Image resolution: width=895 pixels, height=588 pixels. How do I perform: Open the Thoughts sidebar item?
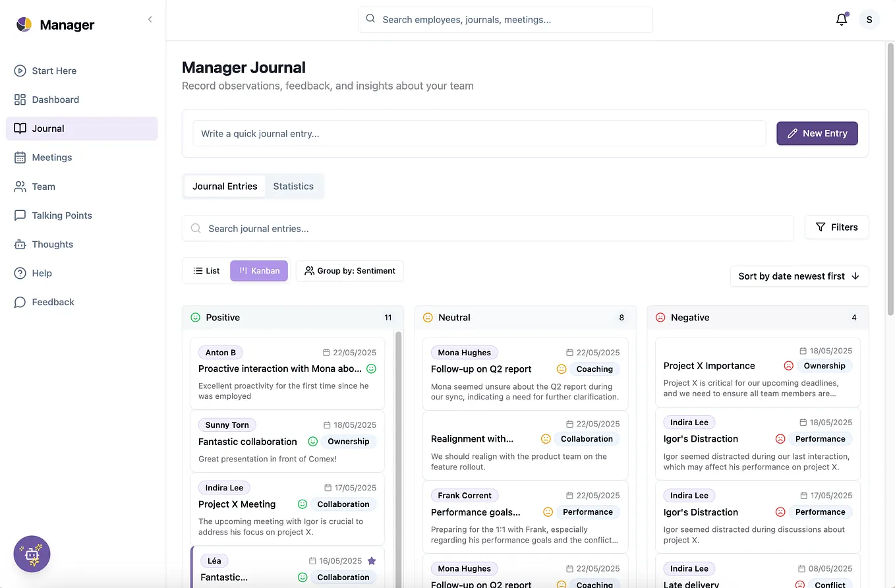click(x=52, y=244)
